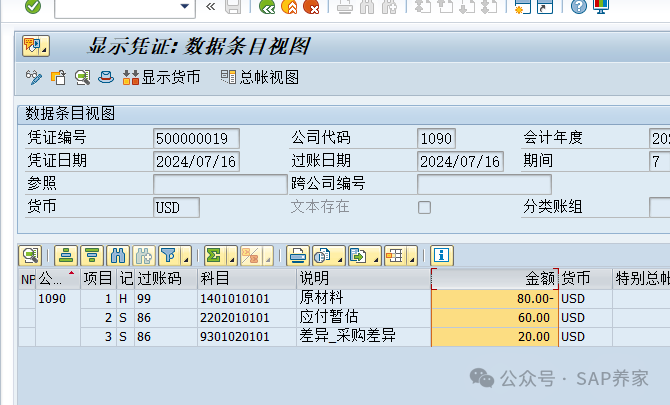Click the 公司代码 field showing 1090
This screenshot has width=670, height=405.
pos(436,138)
